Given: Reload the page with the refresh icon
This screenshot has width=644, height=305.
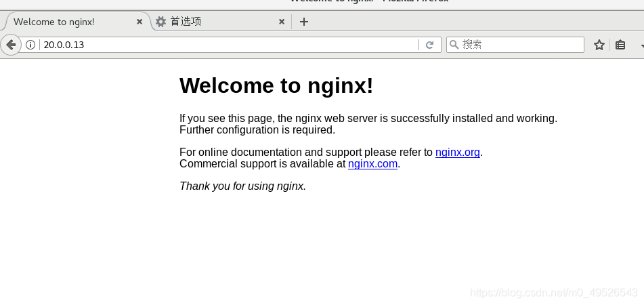Looking at the screenshot, I should coord(429,45).
